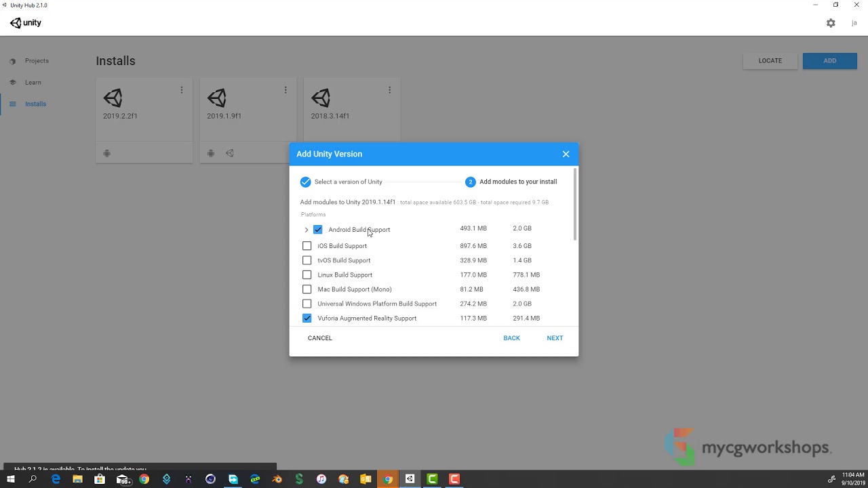Click Unity logo on 2018.3.14f1 card
The height and width of the screenshot is (488, 868).
pyautogui.click(x=321, y=98)
